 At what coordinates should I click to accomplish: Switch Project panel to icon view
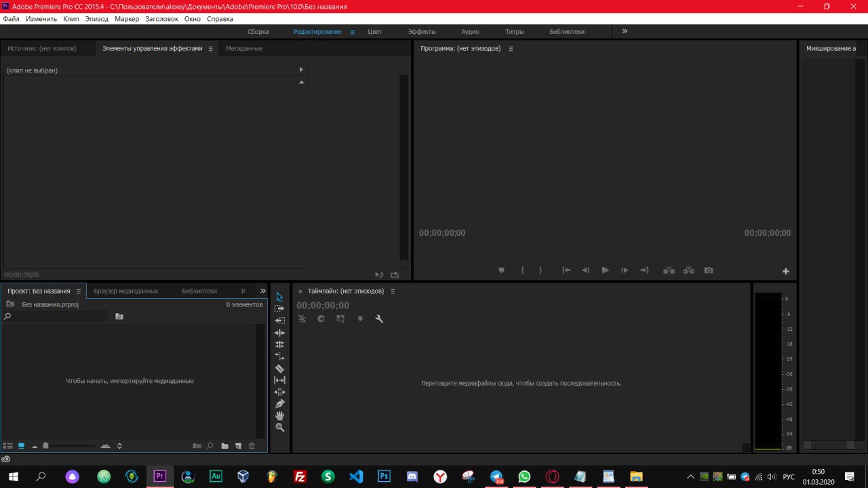[21, 446]
